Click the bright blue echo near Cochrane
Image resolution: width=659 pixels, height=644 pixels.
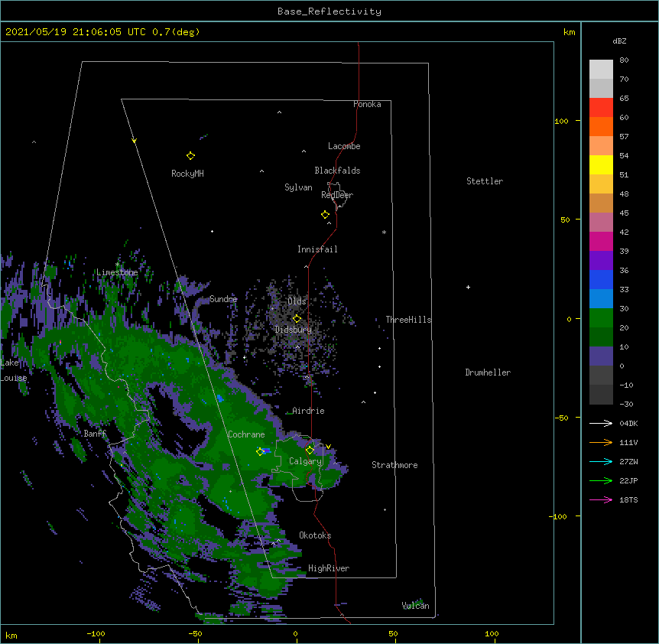[267, 451]
